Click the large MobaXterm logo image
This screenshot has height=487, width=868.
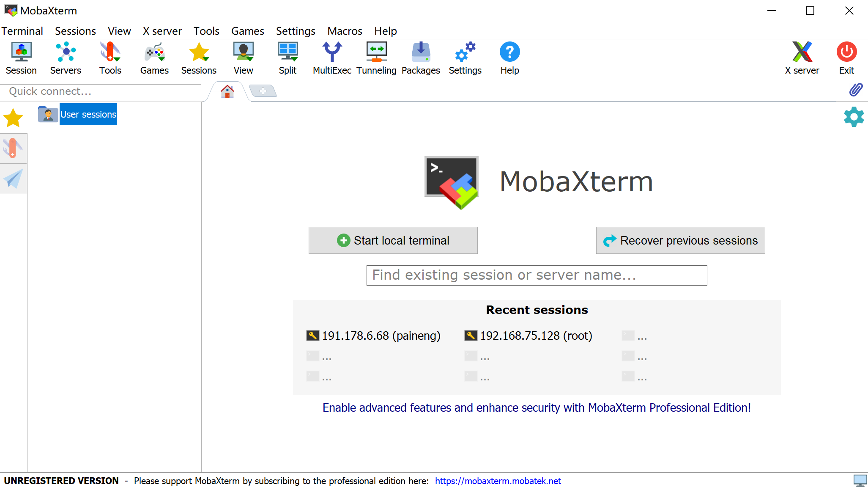(x=452, y=182)
